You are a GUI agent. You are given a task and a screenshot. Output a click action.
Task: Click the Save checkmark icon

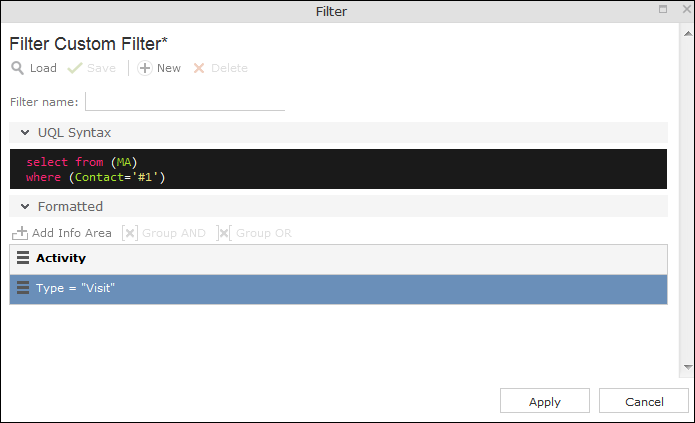[74, 68]
